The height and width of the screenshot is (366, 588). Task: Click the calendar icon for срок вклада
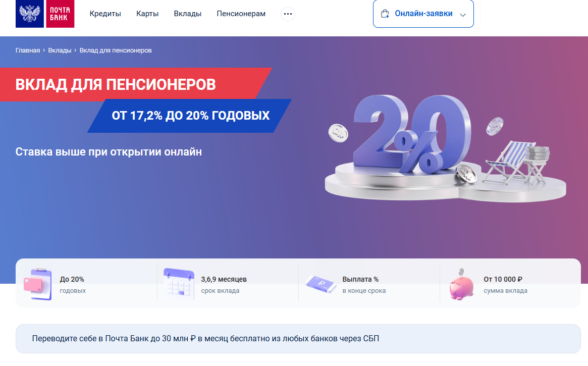(179, 284)
